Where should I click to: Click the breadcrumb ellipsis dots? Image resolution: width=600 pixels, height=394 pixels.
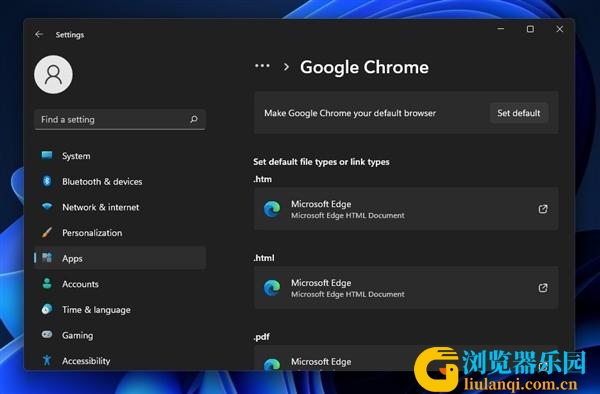pyautogui.click(x=262, y=66)
